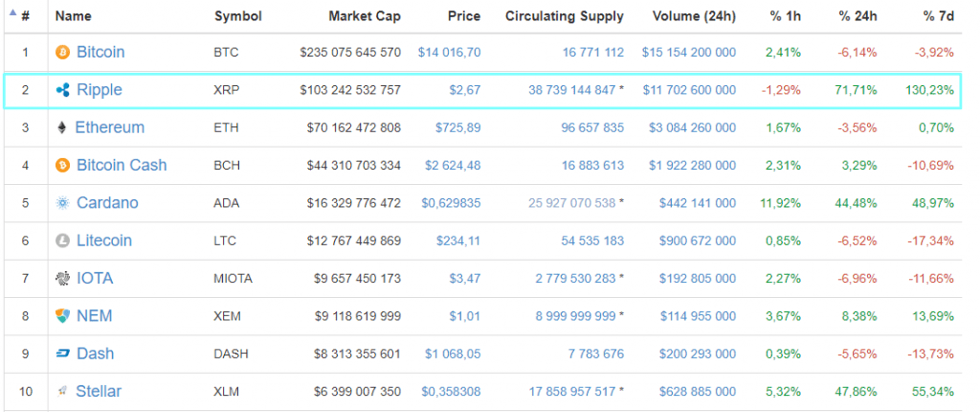
Task: Select the Stellar XLM symbol cell
Action: click(x=226, y=391)
